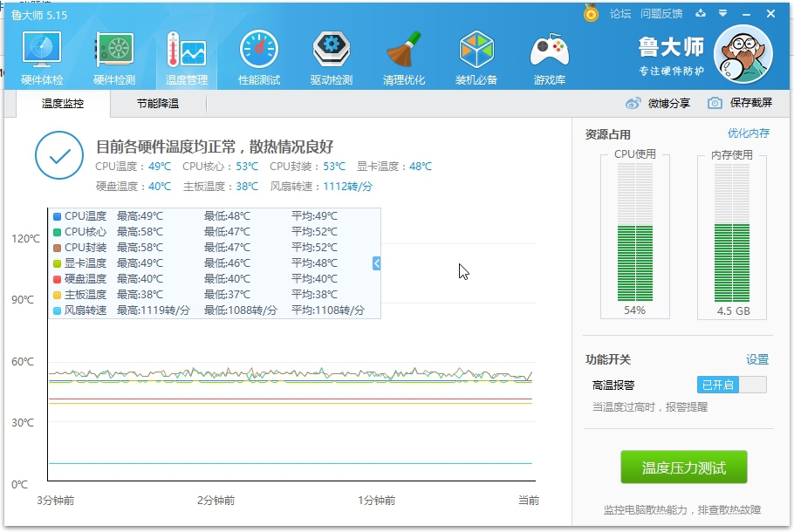This screenshot has width=794, height=532.
Task: Open 设置 settings link
Action: pyautogui.click(x=757, y=359)
